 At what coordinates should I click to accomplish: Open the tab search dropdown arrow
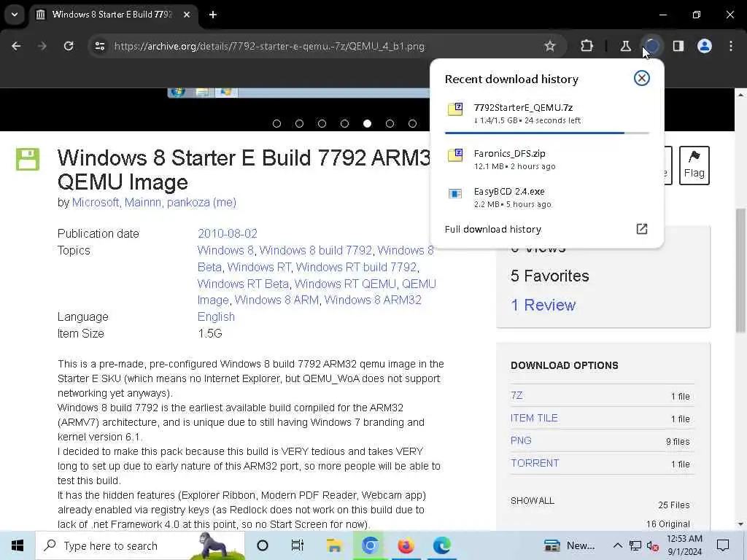(x=15, y=15)
